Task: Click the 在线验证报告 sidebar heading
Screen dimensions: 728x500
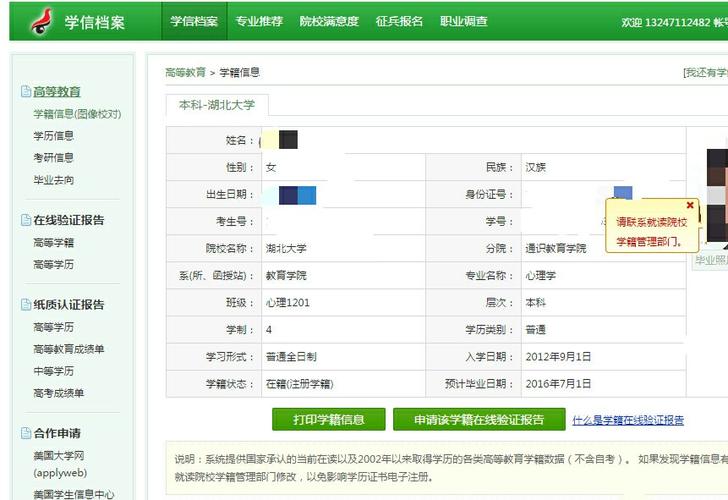Action: (69, 220)
